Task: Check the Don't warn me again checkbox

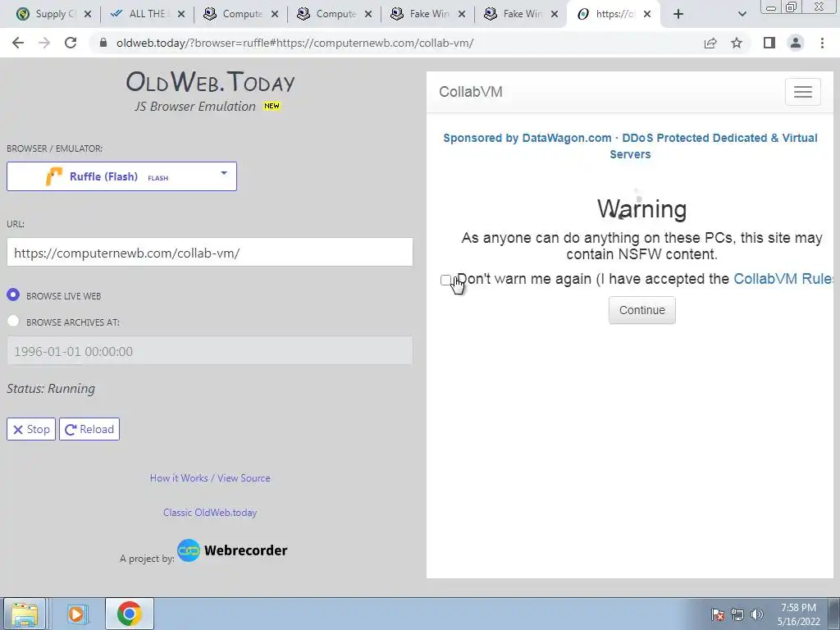Action: point(445,280)
